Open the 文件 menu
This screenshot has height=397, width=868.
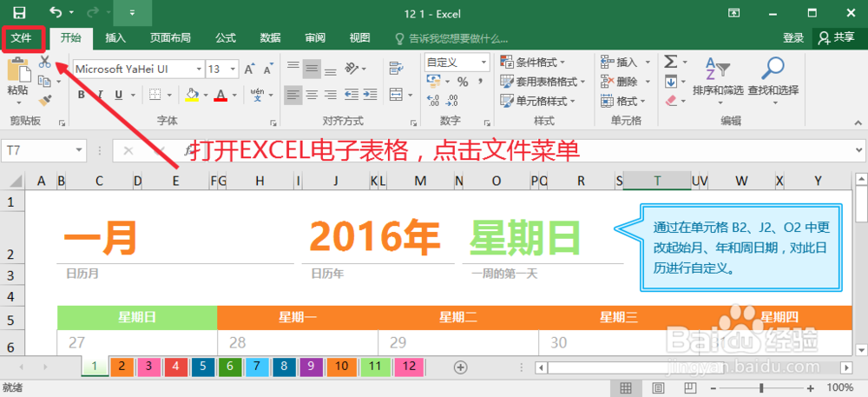(x=23, y=37)
